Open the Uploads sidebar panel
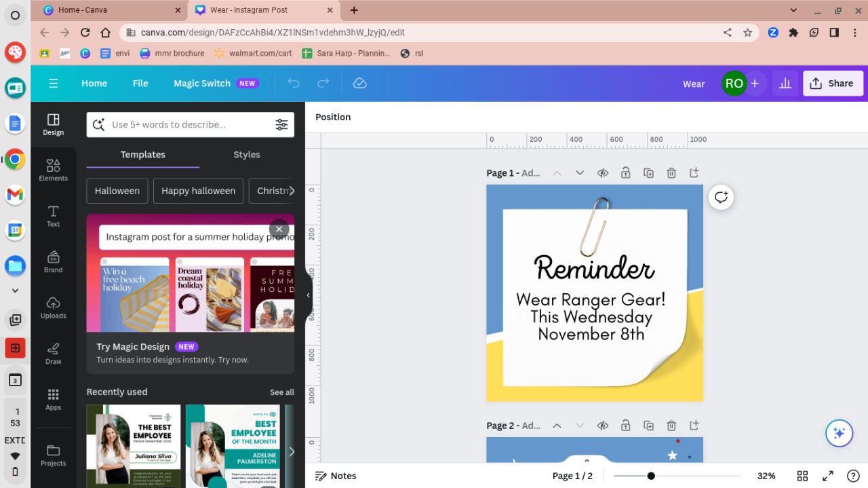The height and width of the screenshot is (488, 868). click(x=54, y=307)
